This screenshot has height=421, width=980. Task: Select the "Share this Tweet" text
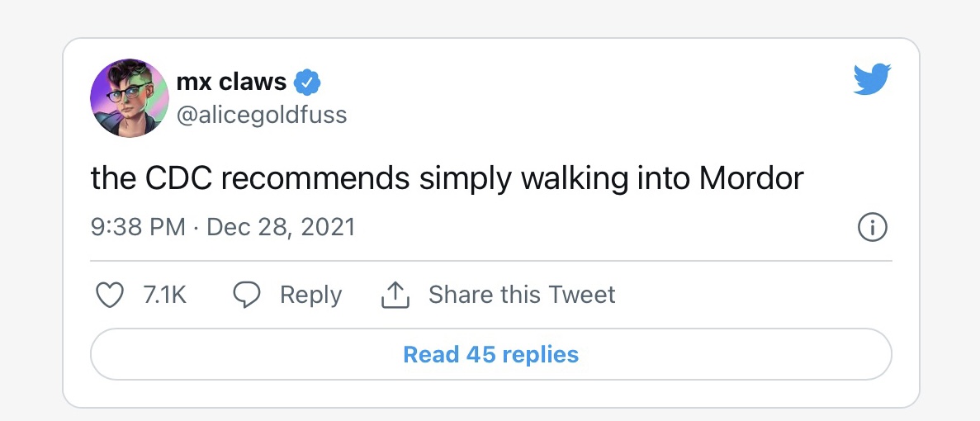pyautogui.click(x=522, y=295)
